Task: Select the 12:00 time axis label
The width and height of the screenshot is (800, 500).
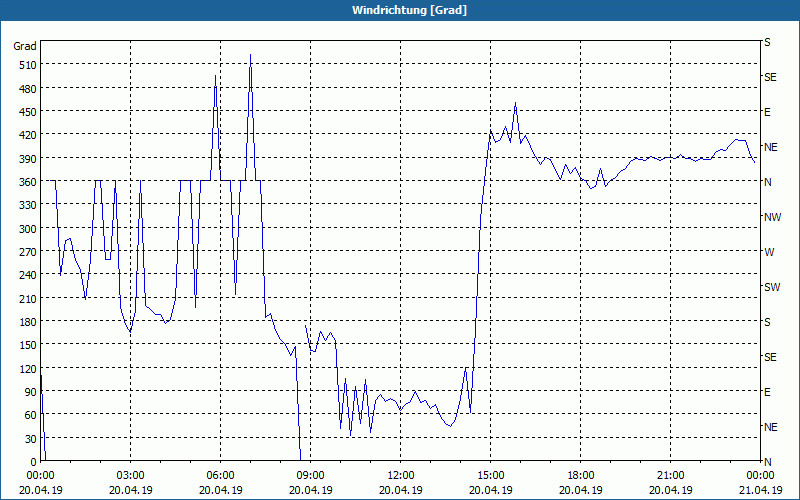Action: pos(401,476)
